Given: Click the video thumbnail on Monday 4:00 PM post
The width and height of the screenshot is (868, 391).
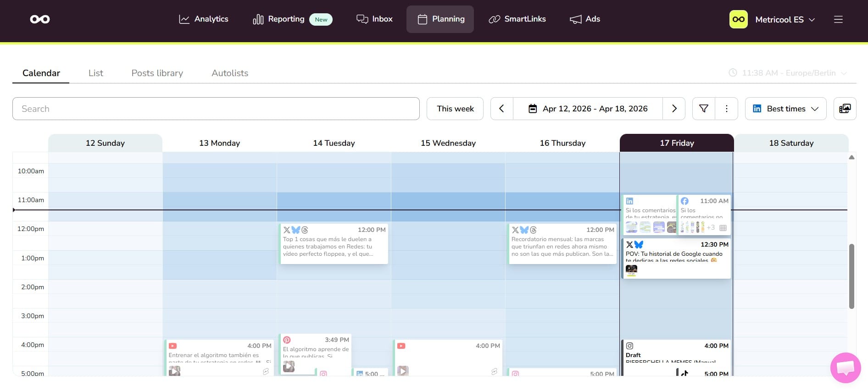Looking at the screenshot, I should pos(174,371).
